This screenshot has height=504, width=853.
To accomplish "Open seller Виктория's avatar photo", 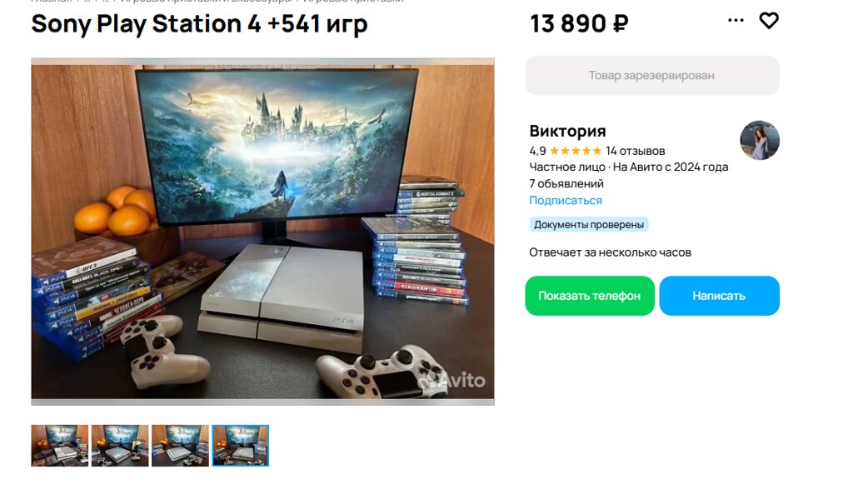I will [760, 140].
